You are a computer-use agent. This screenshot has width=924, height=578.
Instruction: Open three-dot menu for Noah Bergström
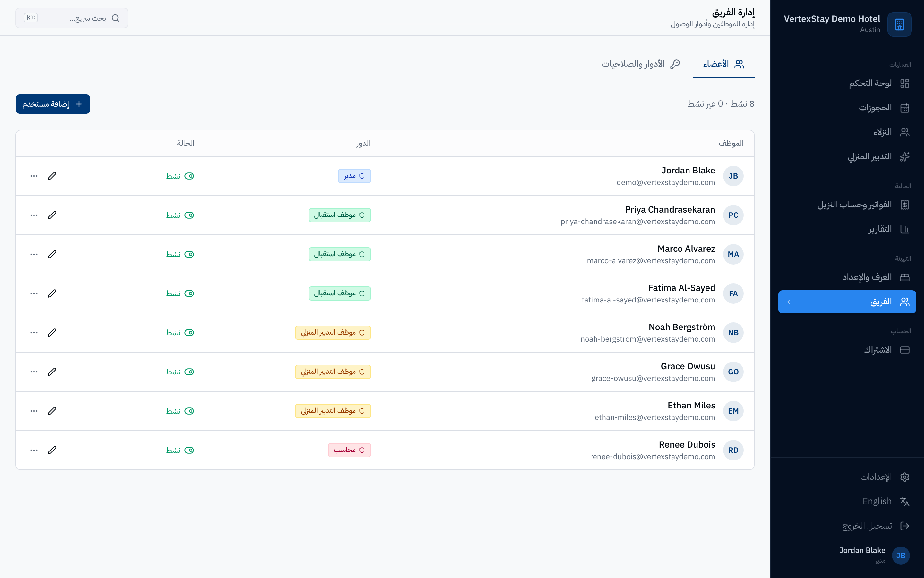coord(34,333)
